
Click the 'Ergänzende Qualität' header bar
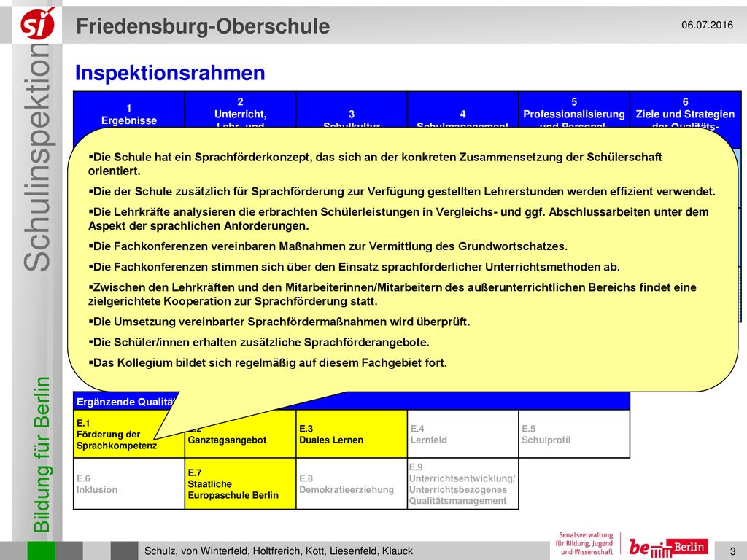pyautogui.click(x=352, y=402)
